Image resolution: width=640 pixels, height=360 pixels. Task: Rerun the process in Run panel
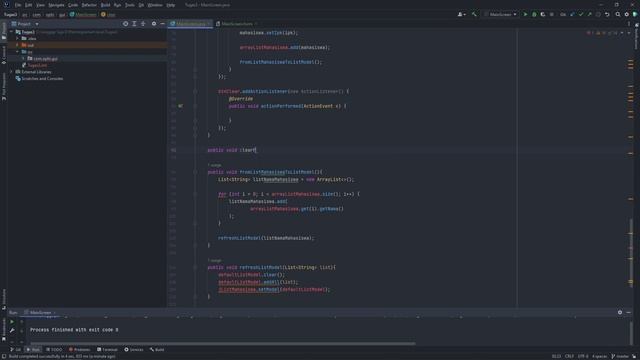pyautogui.click(x=12, y=322)
